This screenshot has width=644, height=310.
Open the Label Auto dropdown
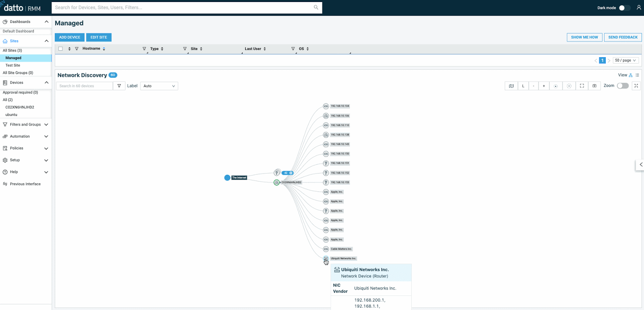[159, 86]
